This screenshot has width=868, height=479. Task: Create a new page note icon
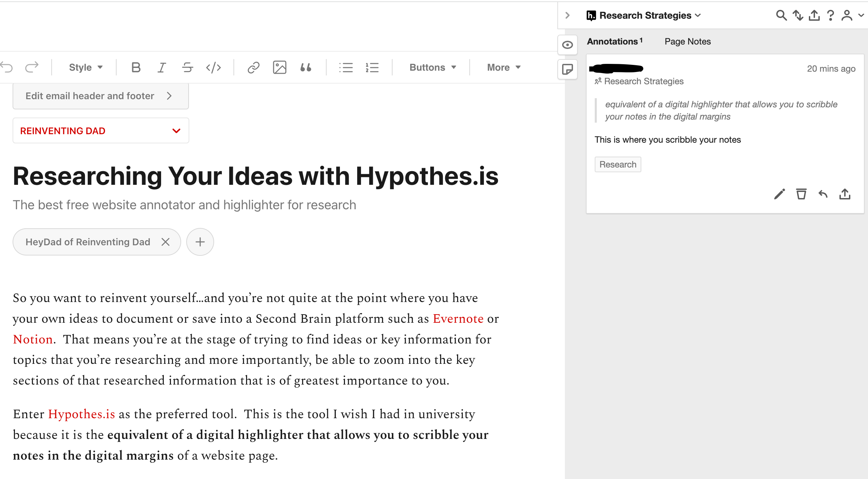(x=567, y=69)
